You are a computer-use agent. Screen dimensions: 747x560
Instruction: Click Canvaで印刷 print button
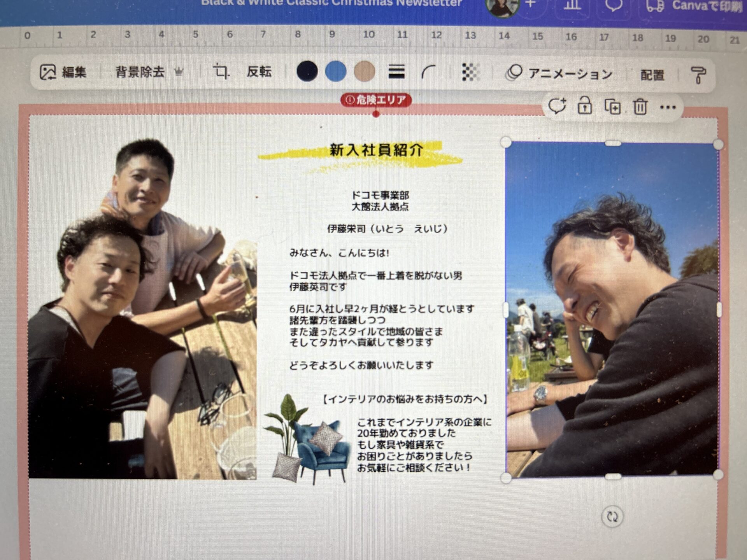[x=695, y=6]
